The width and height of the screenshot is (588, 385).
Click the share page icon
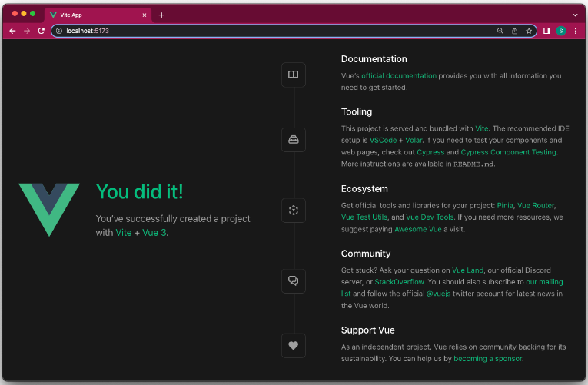514,31
